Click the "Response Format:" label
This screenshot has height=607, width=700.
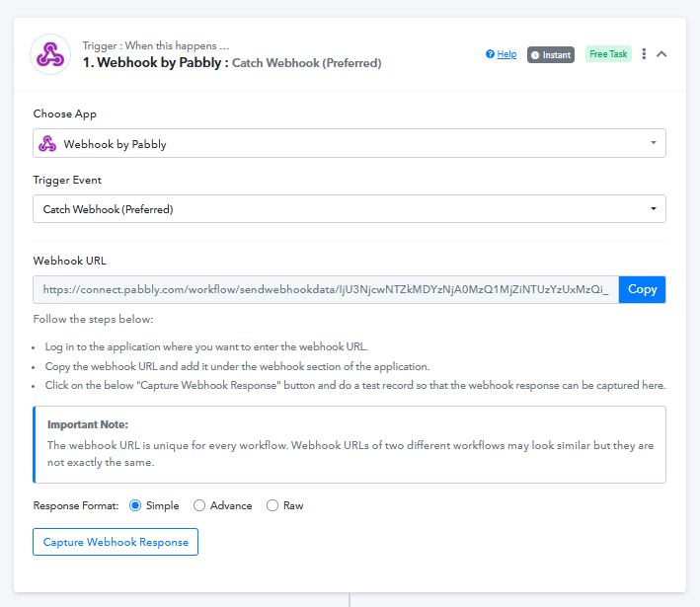click(x=76, y=505)
